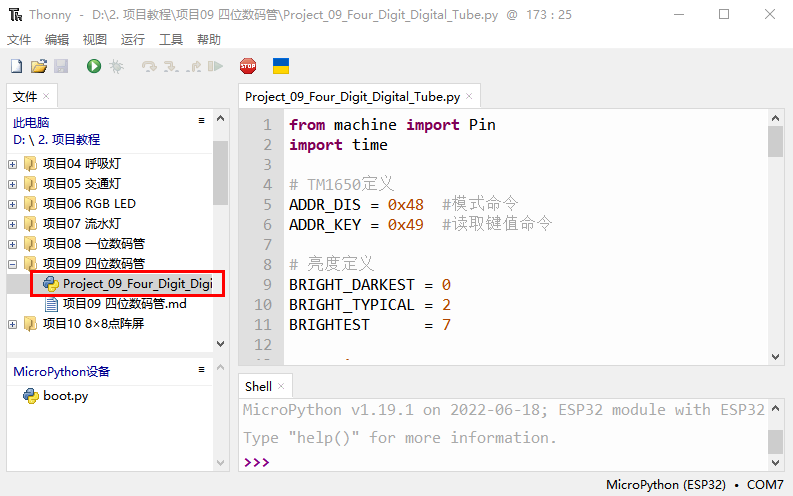Click the Shell prompt input area
This screenshot has height=496, width=793.
pyautogui.click(x=500, y=462)
